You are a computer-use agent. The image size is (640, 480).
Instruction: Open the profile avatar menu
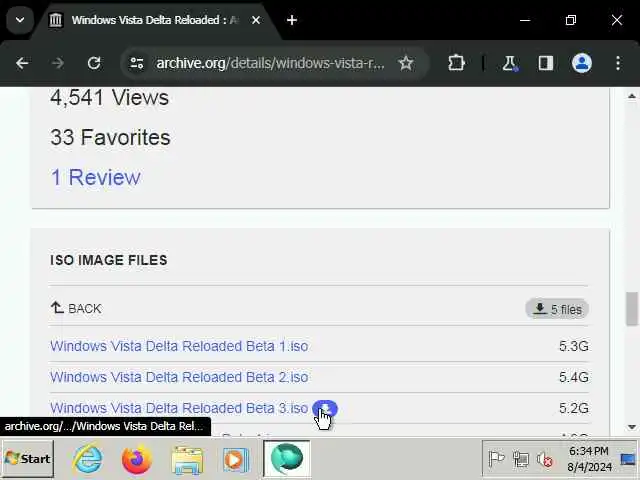582,63
